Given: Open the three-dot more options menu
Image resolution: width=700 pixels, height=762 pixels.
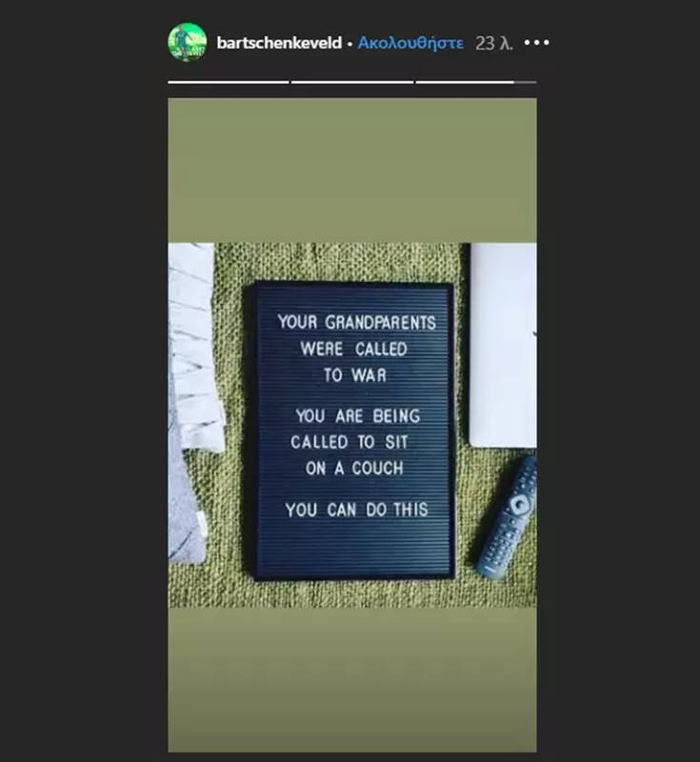Looking at the screenshot, I should click(537, 43).
